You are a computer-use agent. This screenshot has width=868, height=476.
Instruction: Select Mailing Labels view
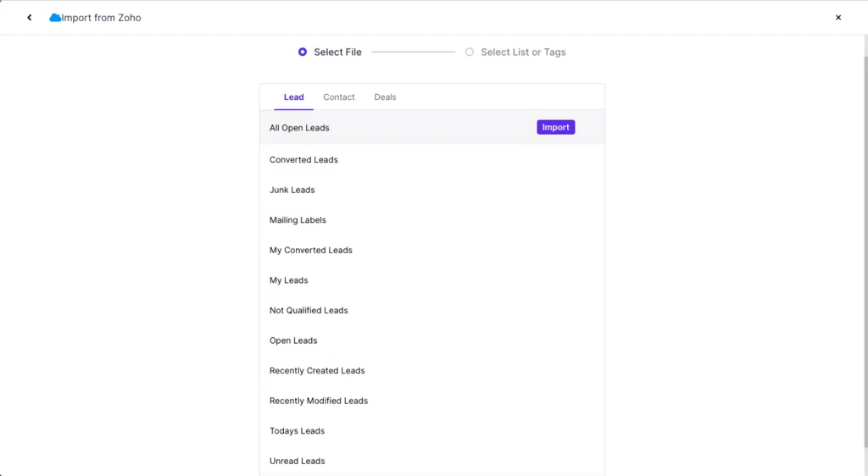click(432, 220)
